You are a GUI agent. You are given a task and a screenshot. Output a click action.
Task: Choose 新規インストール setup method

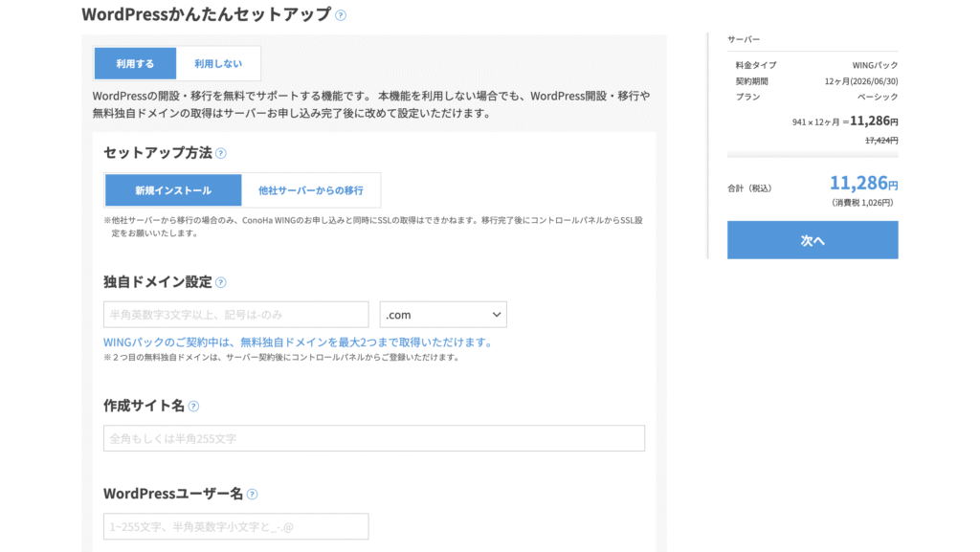173,190
